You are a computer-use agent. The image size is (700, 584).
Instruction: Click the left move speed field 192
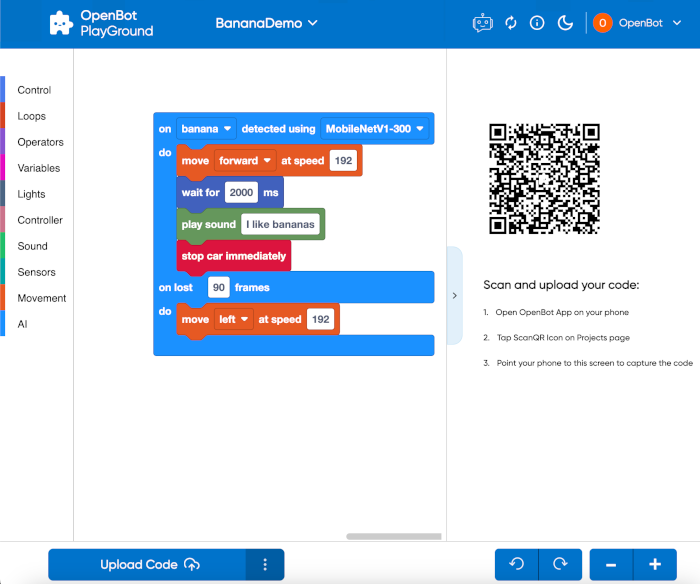coord(321,319)
